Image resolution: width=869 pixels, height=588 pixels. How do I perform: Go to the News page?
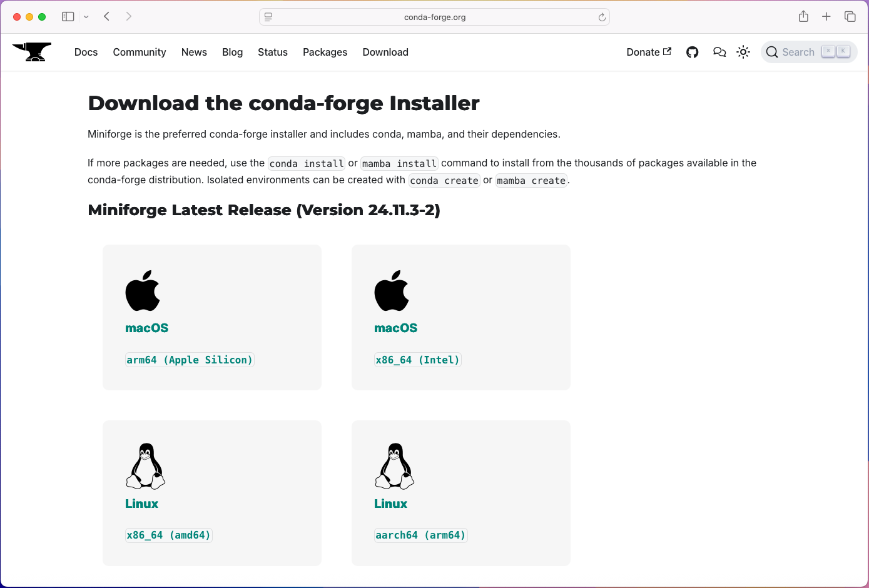(x=194, y=53)
